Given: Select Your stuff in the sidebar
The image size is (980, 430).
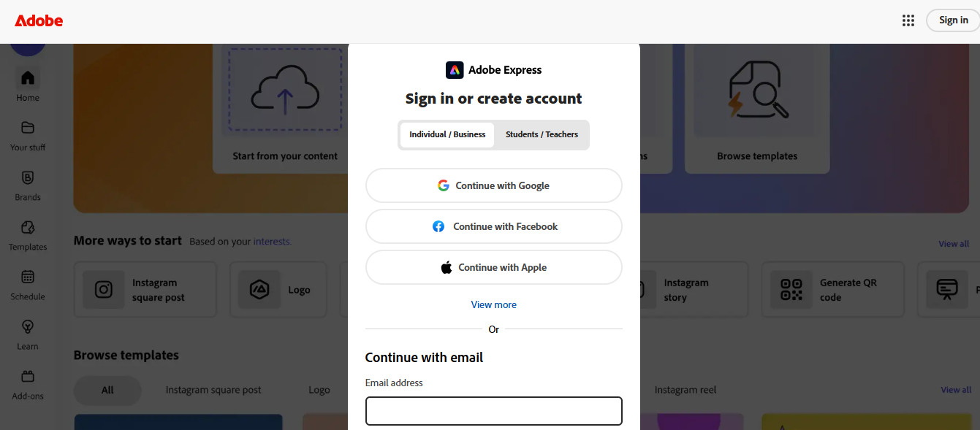Looking at the screenshot, I should pyautogui.click(x=27, y=135).
